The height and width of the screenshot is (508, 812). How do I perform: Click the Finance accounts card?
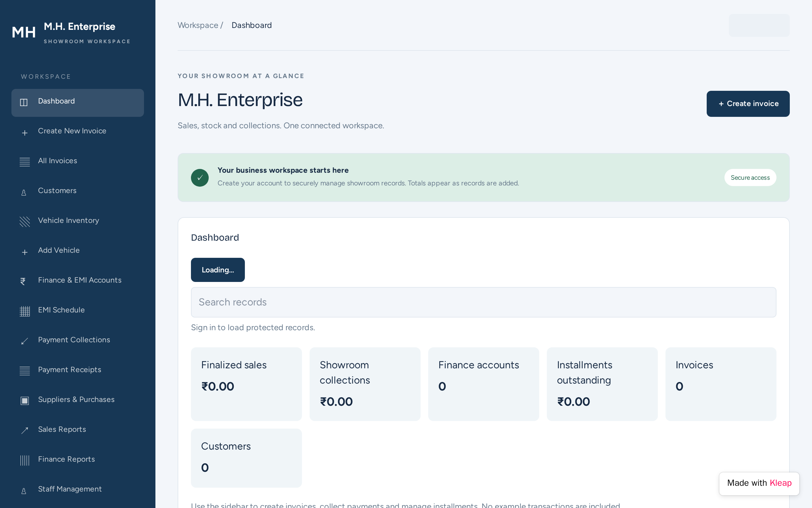click(483, 384)
